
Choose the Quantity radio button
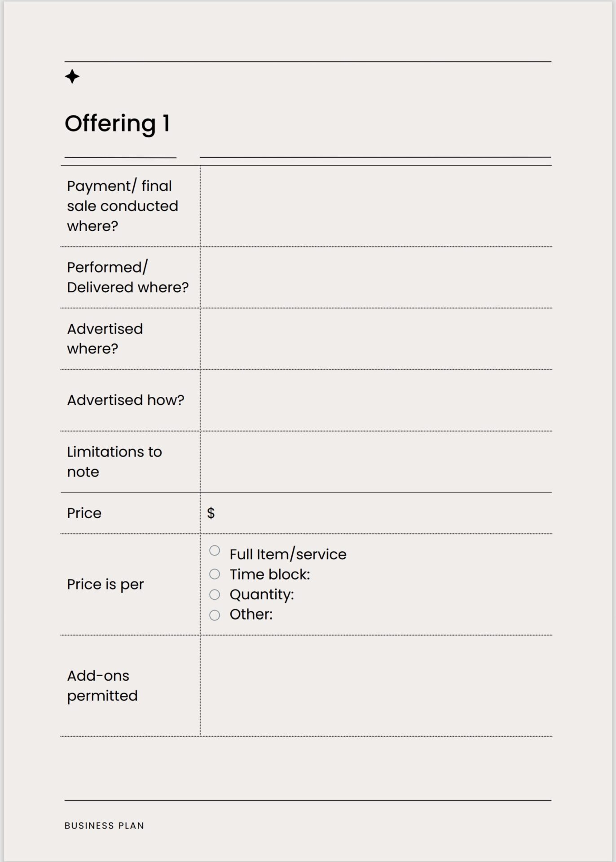click(215, 594)
